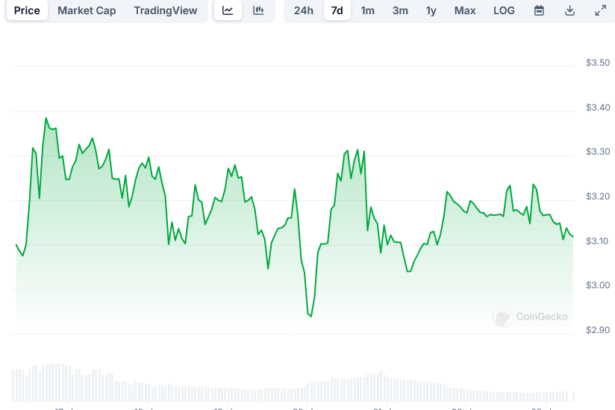615x410 pixels.
Task: Show the 3m price history
Action: (x=400, y=11)
